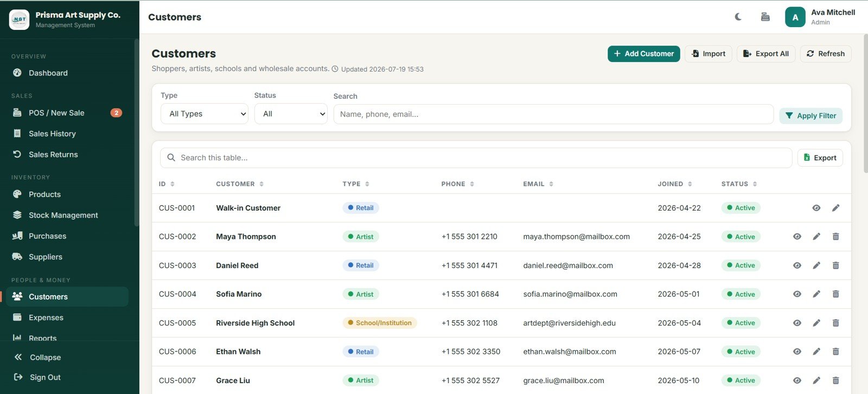Screen dimensions: 868x394
Task: Go to Dashboard in sidebar
Action: (67, 73)
